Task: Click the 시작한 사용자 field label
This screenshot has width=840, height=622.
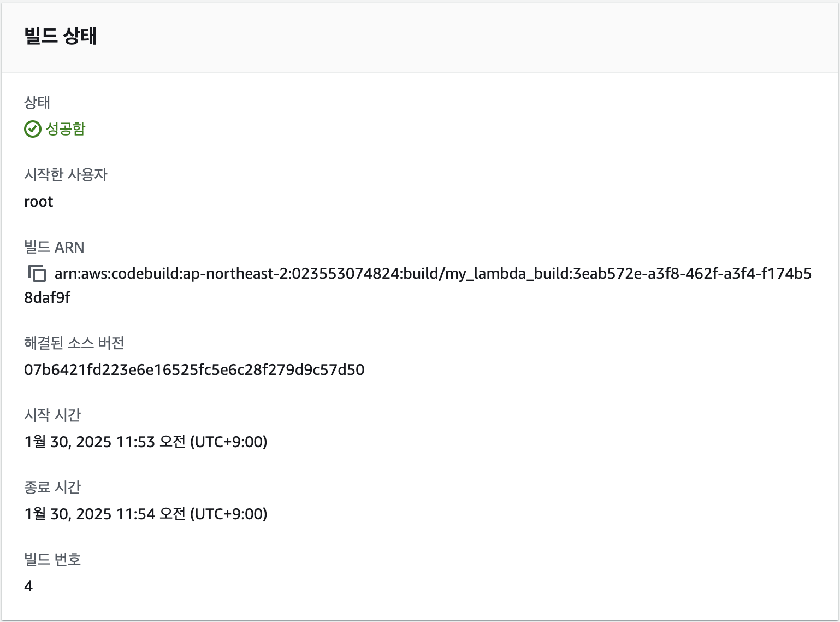Action: [x=66, y=174]
